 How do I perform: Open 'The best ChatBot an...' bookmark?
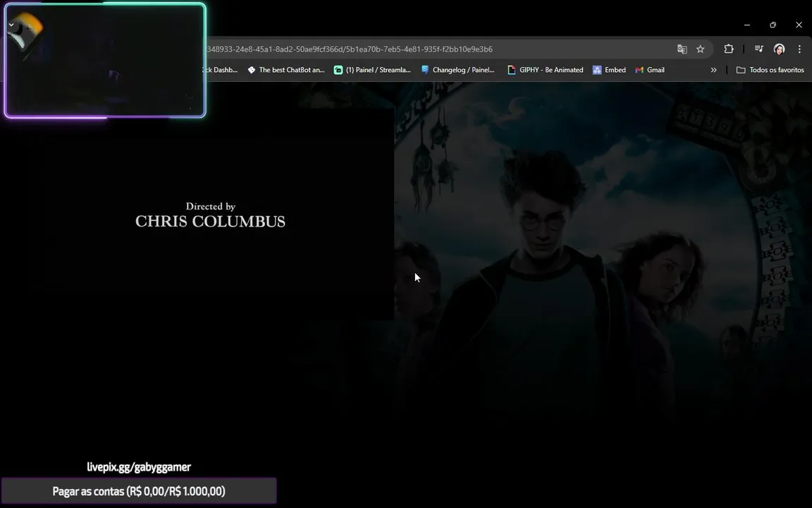point(286,70)
